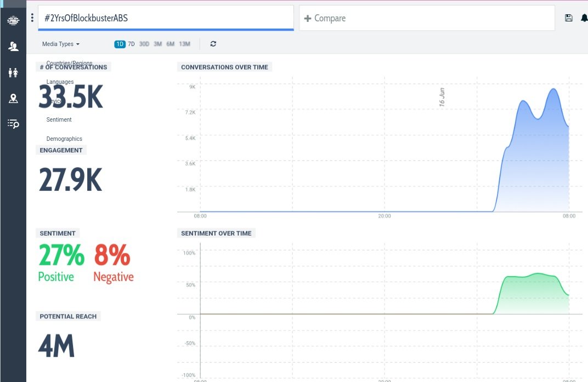Select the 7D time range
This screenshot has width=588, height=382.
point(131,44)
